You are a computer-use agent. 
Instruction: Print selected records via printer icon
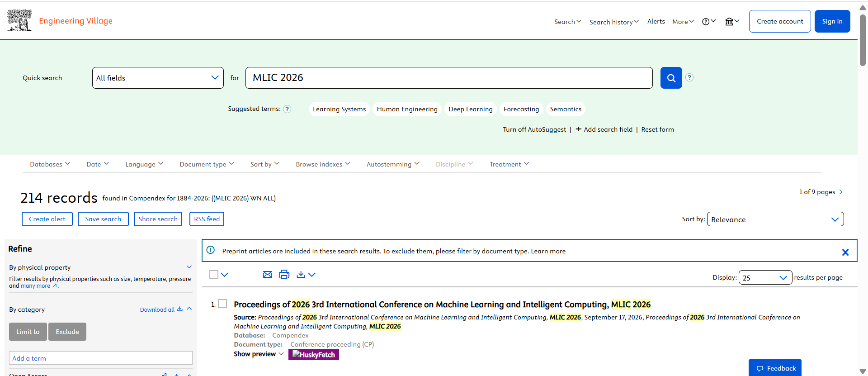point(284,275)
